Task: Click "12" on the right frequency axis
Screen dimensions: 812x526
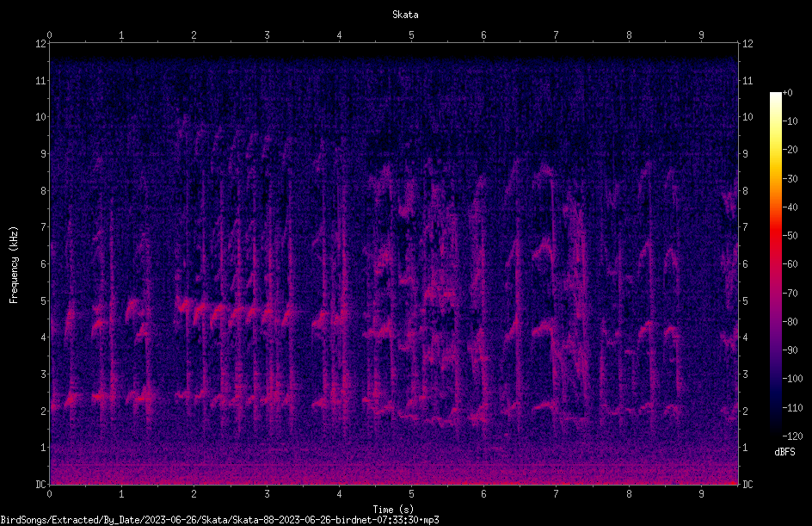Action: tap(747, 44)
